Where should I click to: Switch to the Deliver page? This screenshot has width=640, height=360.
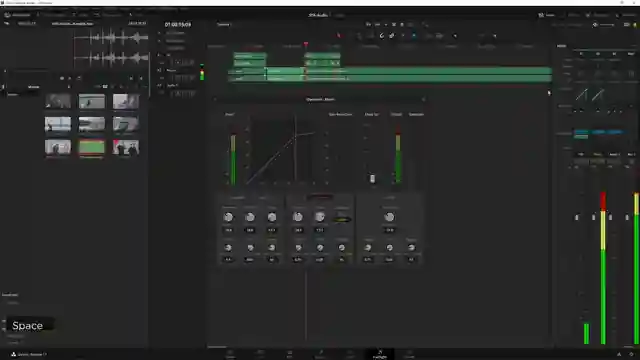[x=409, y=354]
